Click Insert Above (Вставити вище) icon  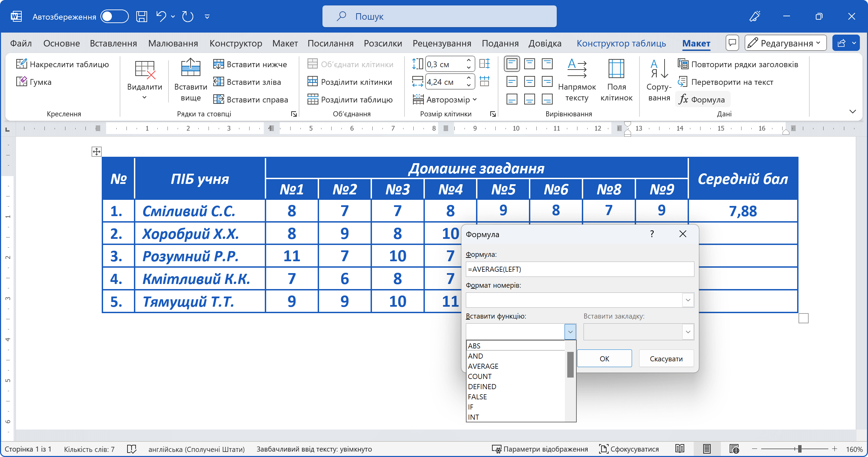tap(191, 68)
